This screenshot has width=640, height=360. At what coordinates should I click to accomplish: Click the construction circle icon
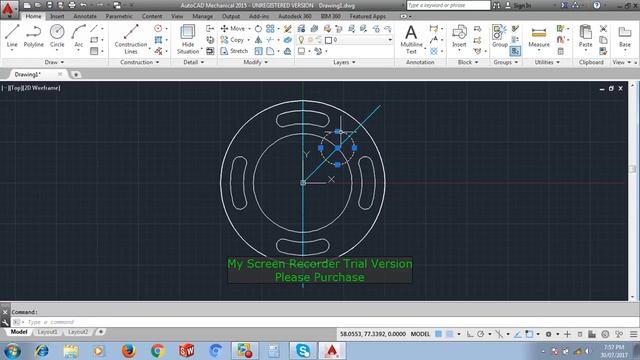[158, 29]
